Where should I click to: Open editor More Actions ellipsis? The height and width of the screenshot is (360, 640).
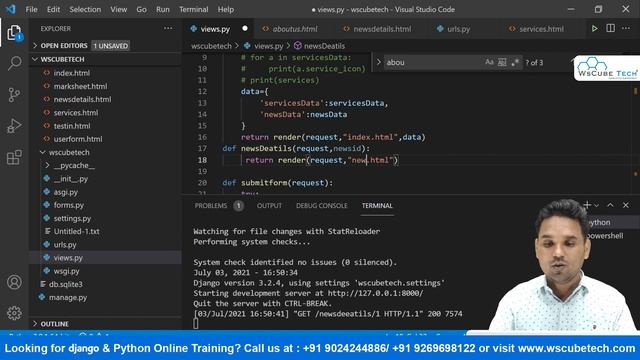626,29
